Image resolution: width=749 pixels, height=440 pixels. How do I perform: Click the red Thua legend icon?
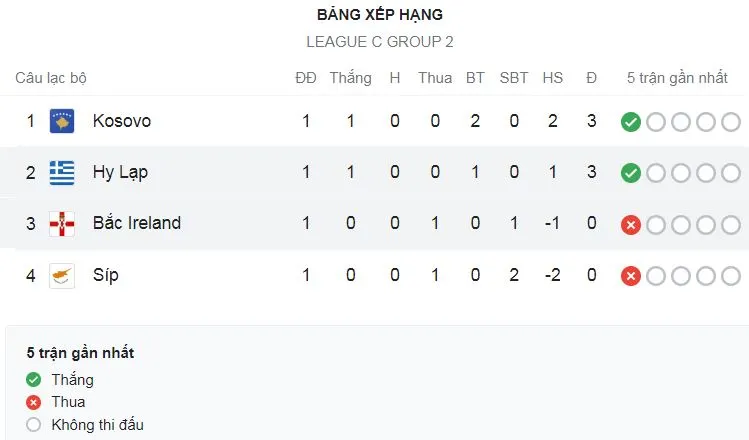pos(34,402)
